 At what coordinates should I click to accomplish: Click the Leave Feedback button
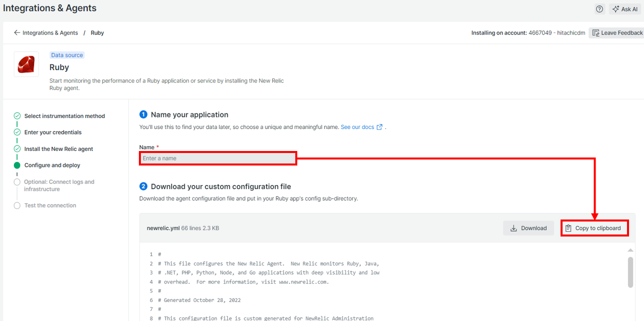click(617, 33)
